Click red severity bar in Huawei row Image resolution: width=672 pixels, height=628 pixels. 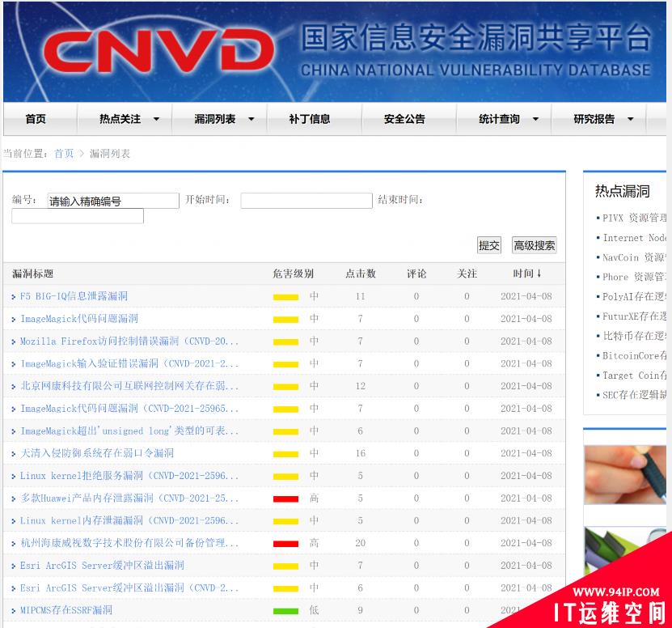tap(285, 499)
